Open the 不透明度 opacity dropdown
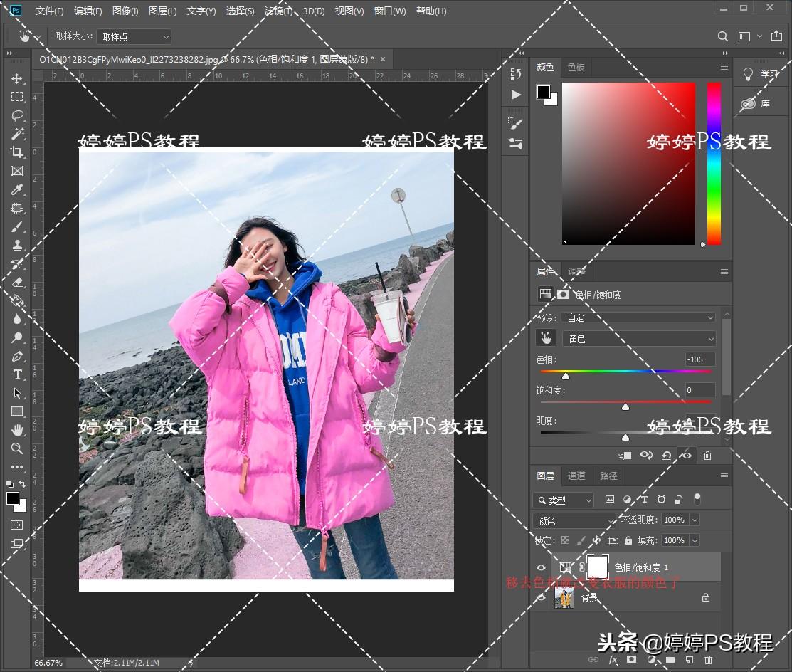Screen dimensions: 792x672 click(x=695, y=520)
